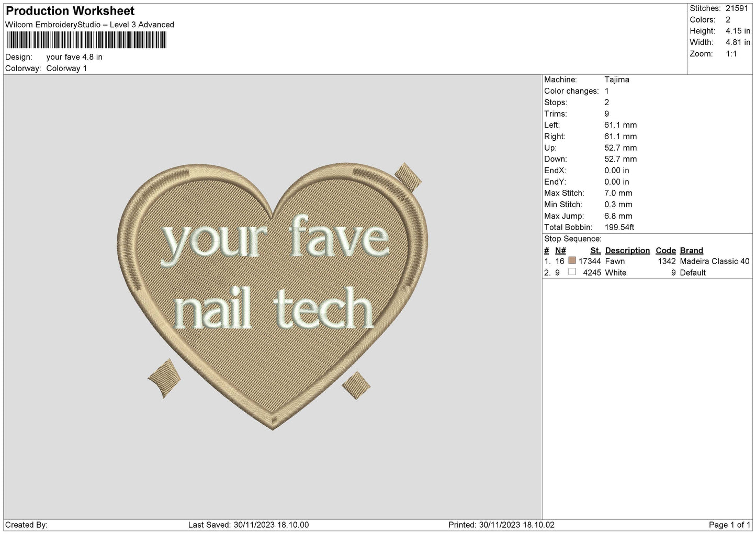Click design name 'your fave 4.8 in'

(74, 57)
